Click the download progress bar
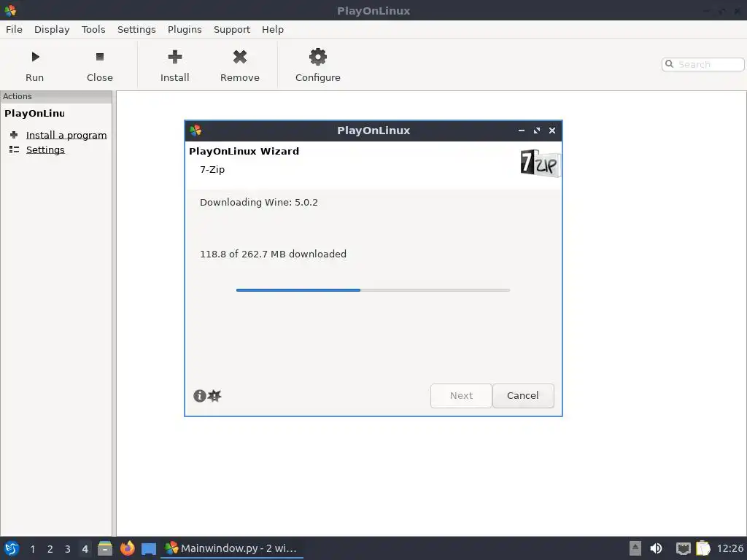Screen dimensions: 747x560 pos(373,290)
